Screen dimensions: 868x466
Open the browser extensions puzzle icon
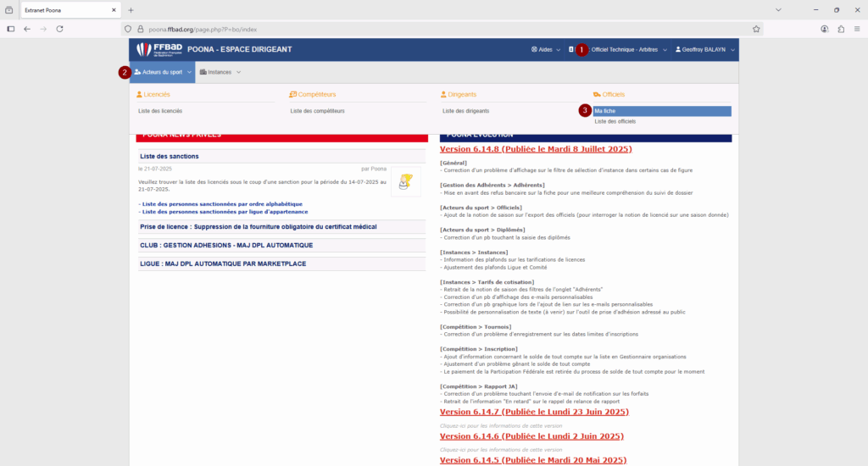841,29
